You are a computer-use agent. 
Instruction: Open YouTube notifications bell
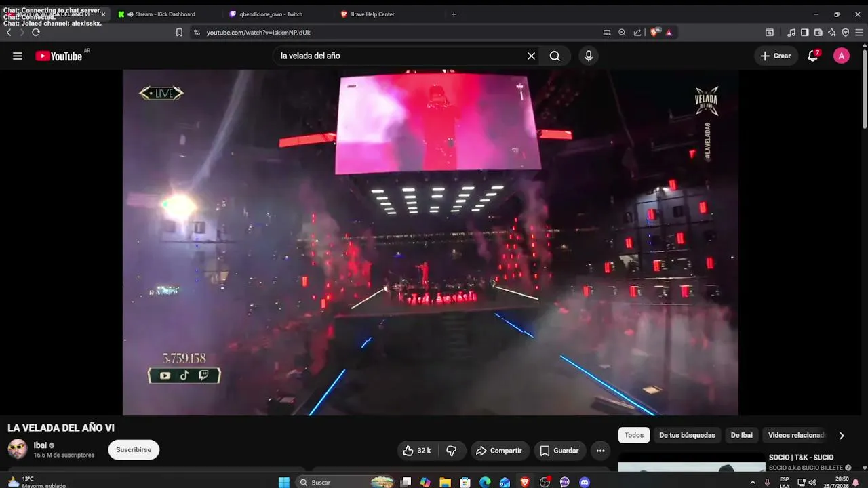tap(813, 56)
